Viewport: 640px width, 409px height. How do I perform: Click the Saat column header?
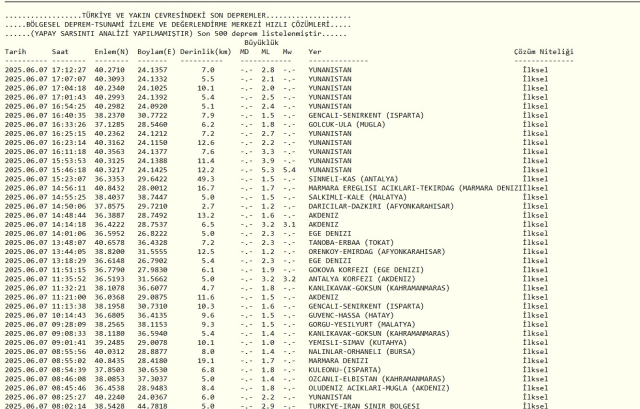pos(61,50)
